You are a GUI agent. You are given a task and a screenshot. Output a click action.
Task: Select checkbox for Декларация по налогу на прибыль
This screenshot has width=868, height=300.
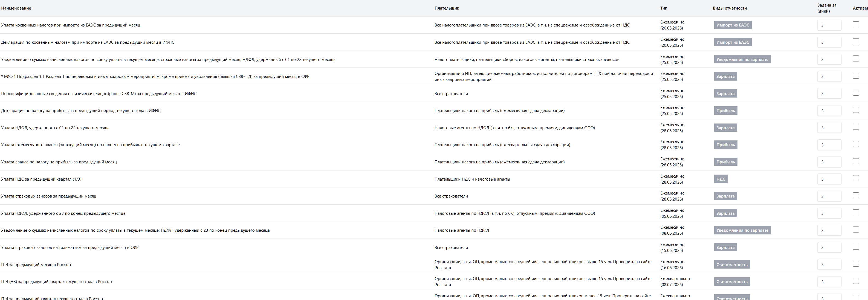(855, 110)
